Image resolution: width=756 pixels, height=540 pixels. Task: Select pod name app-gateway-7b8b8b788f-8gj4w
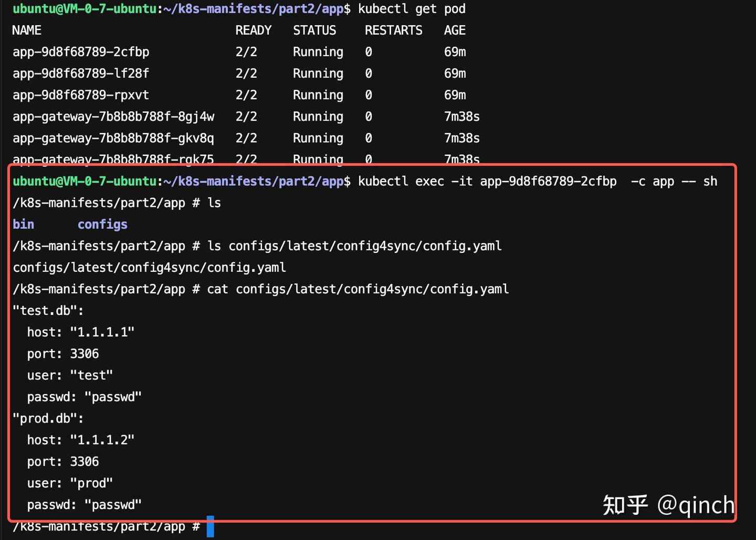tap(113, 117)
